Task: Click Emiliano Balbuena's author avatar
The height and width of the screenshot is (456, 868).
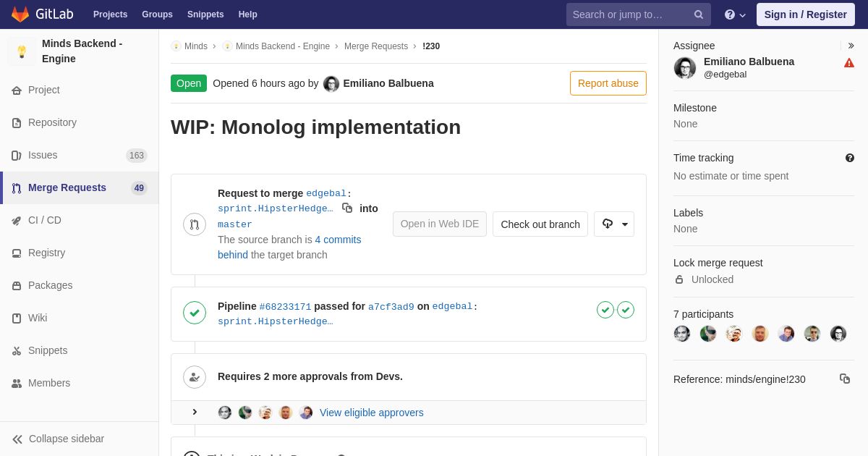Action: (x=331, y=84)
